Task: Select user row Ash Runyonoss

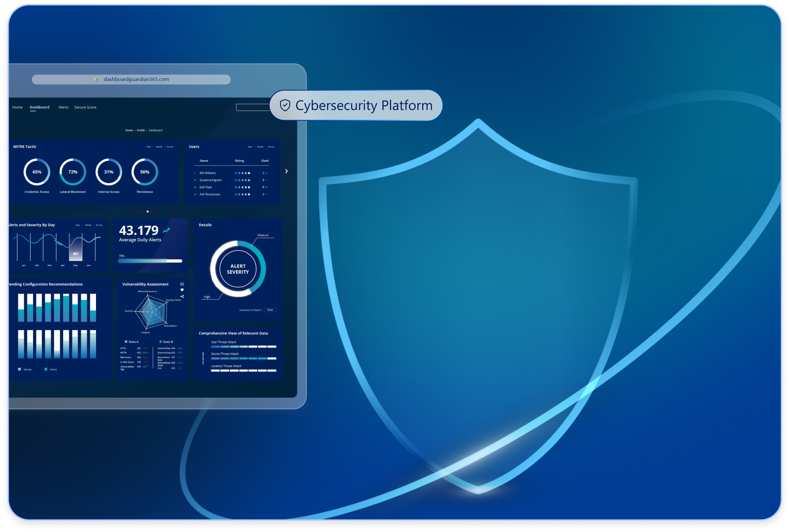Action: point(231,194)
